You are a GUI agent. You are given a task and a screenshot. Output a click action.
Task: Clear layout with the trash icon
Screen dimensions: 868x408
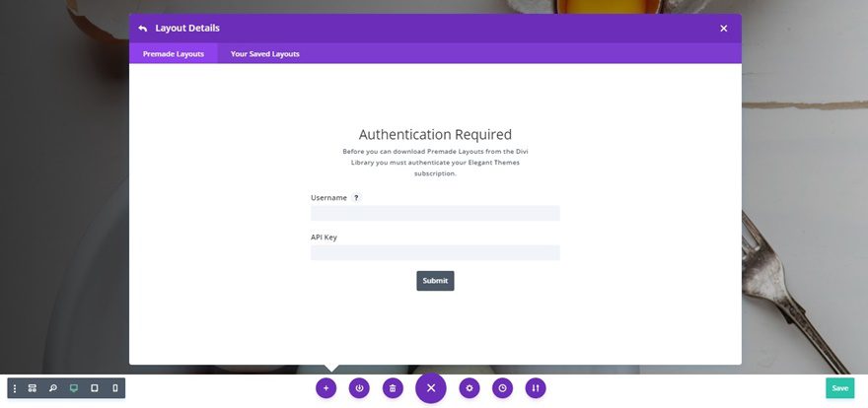[x=393, y=388]
